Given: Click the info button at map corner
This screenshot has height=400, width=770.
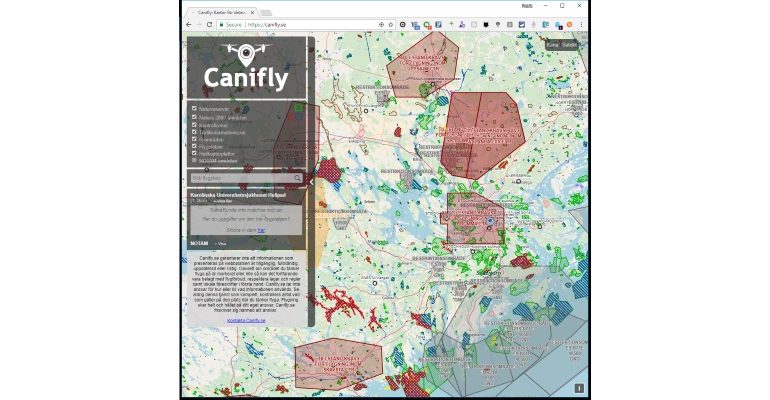Looking at the screenshot, I should pyautogui.click(x=579, y=388).
